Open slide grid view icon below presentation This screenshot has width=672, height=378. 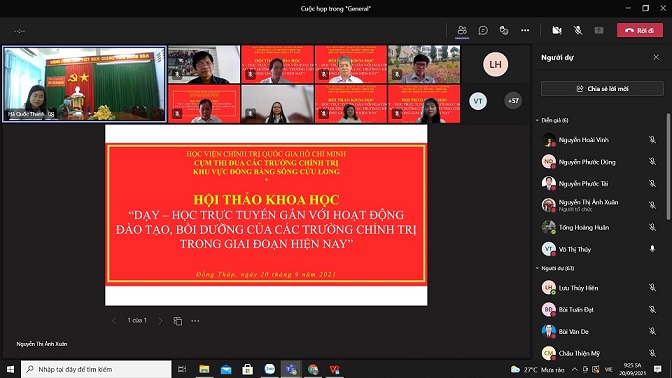point(177,321)
